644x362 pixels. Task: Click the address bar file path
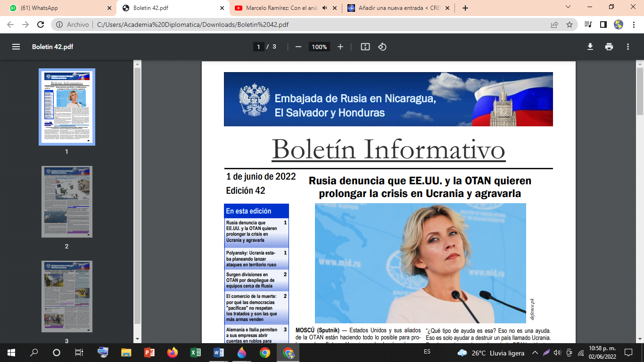click(x=193, y=25)
